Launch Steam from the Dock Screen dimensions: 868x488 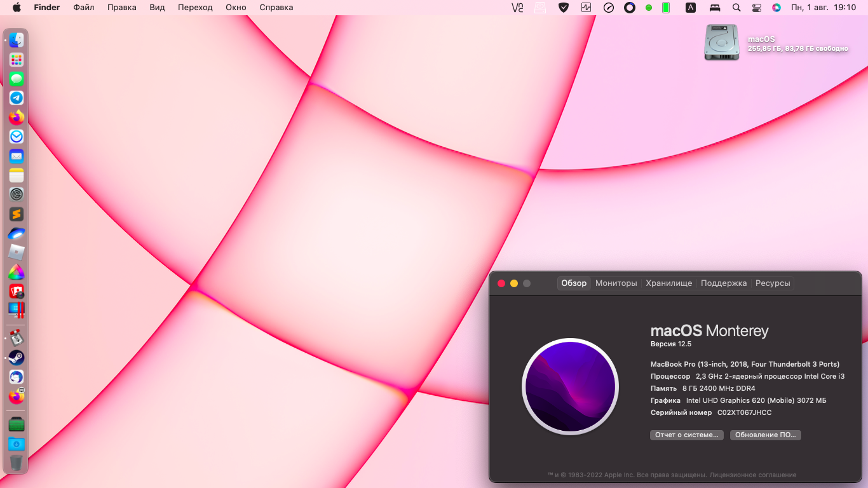pyautogui.click(x=17, y=358)
